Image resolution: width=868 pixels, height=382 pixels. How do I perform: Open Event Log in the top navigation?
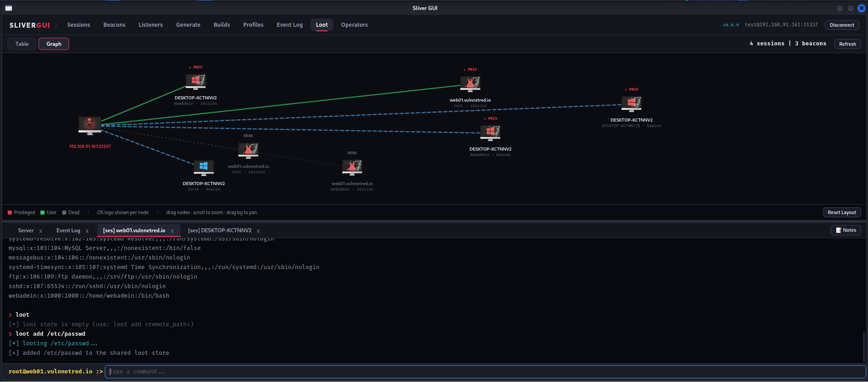[x=290, y=25]
